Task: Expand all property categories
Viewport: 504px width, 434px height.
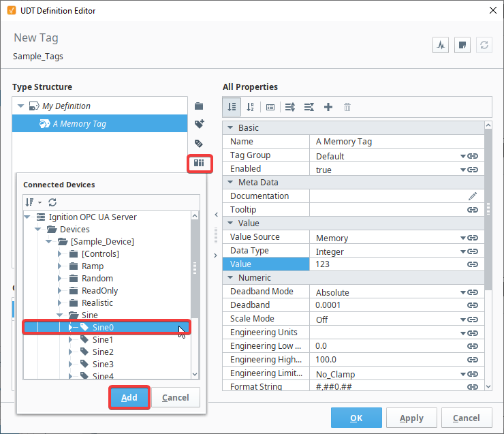Action: [x=290, y=107]
